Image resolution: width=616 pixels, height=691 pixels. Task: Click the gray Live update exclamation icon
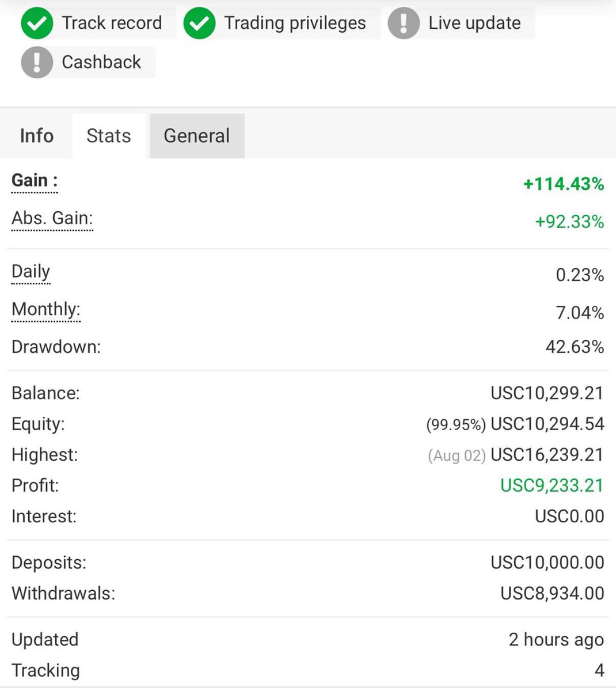(x=404, y=23)
